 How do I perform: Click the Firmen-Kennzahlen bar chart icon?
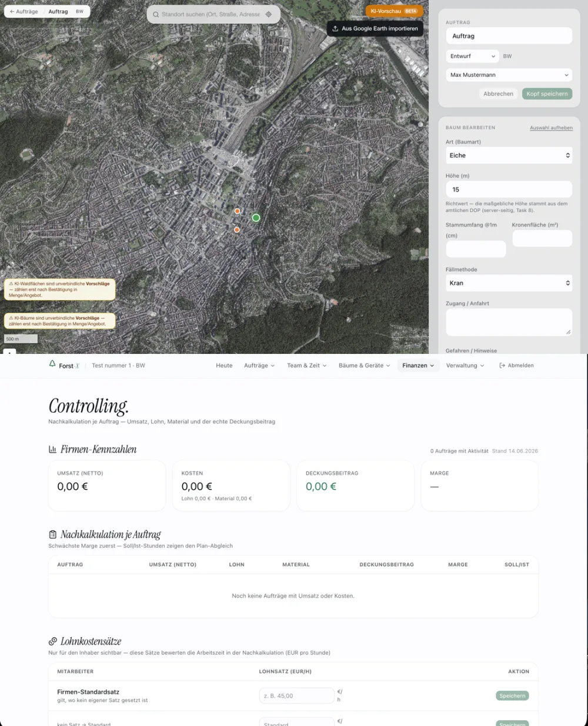click(x=52, y=449)
